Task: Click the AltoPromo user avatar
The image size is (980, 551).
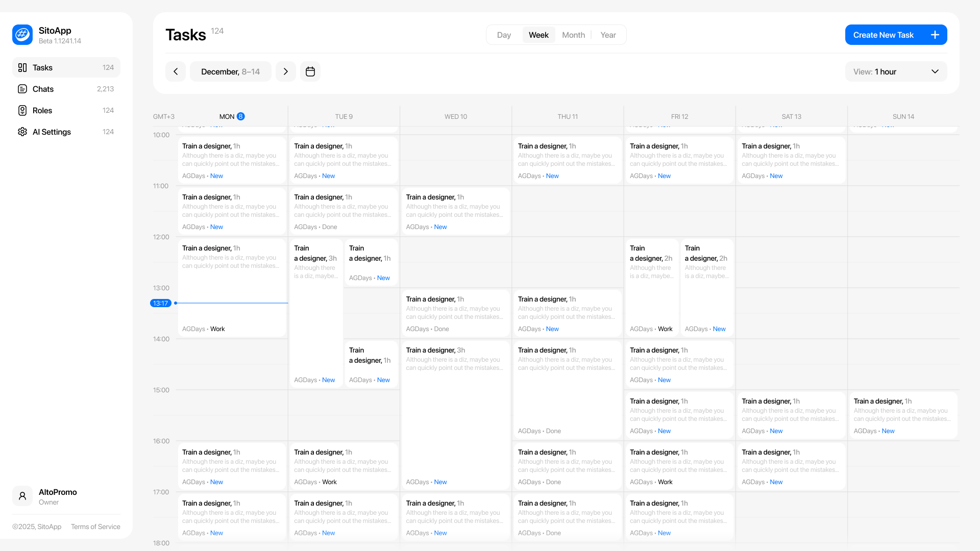Action: pyautogui.click(x=22, y=496)
